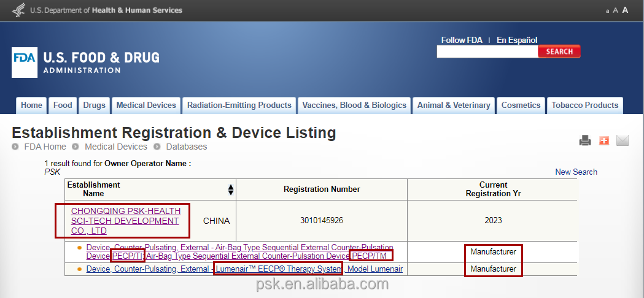This screenshot has width=644, height=298.
Task: Click the search text input field
Action: (487, 52)
